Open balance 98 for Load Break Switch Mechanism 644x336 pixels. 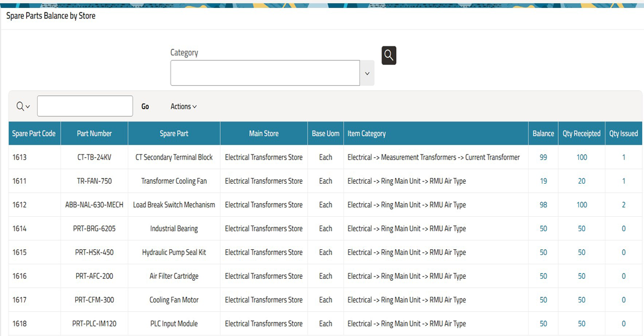[543, 205]
